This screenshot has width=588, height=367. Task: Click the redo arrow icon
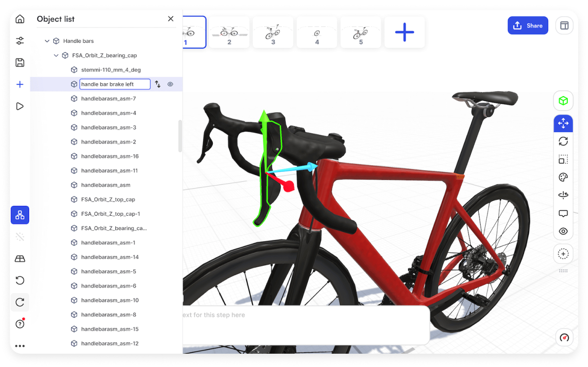[x=20, y=302]
